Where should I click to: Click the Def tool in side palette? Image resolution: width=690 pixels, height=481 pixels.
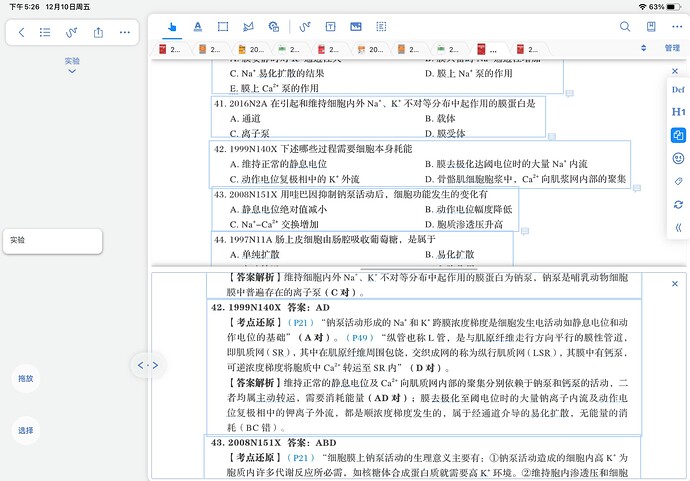click(678, 89)
